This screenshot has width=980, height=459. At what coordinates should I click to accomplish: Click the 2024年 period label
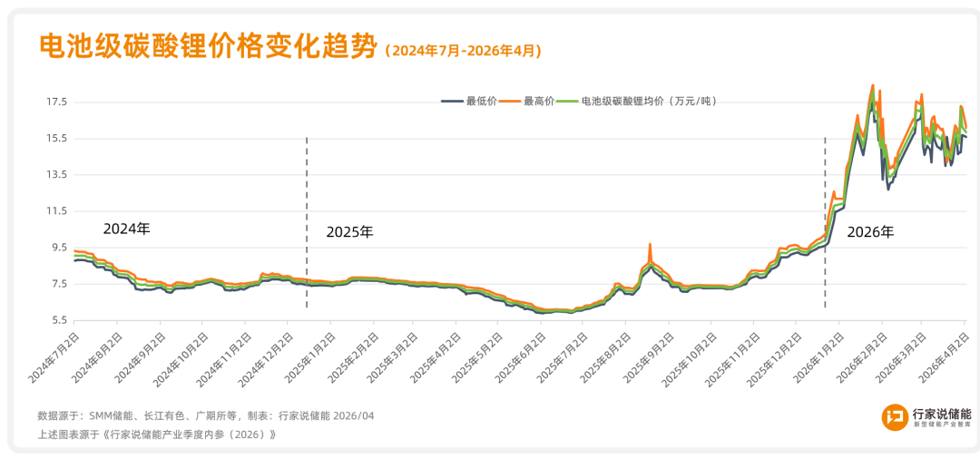126,229
